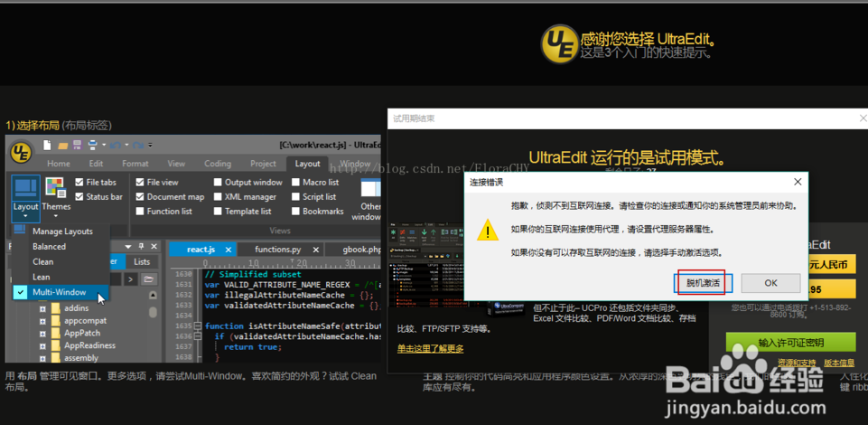The width and height of the screenshot is (868, 425).
Task: Open the file view pane options arrow
Action: pyautogui.click(x=128, y=246)
